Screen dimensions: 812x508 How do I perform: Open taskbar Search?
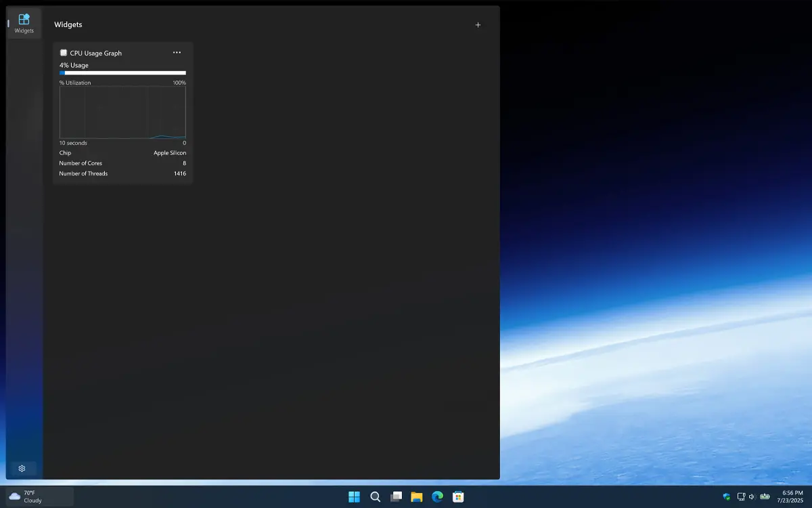[375, 496]
